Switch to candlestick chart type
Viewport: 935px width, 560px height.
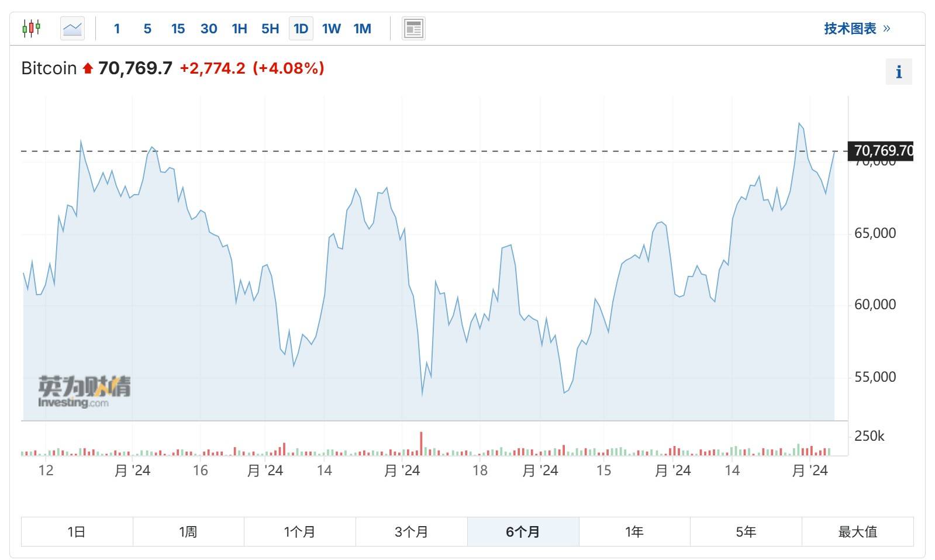tap(32, 28)
